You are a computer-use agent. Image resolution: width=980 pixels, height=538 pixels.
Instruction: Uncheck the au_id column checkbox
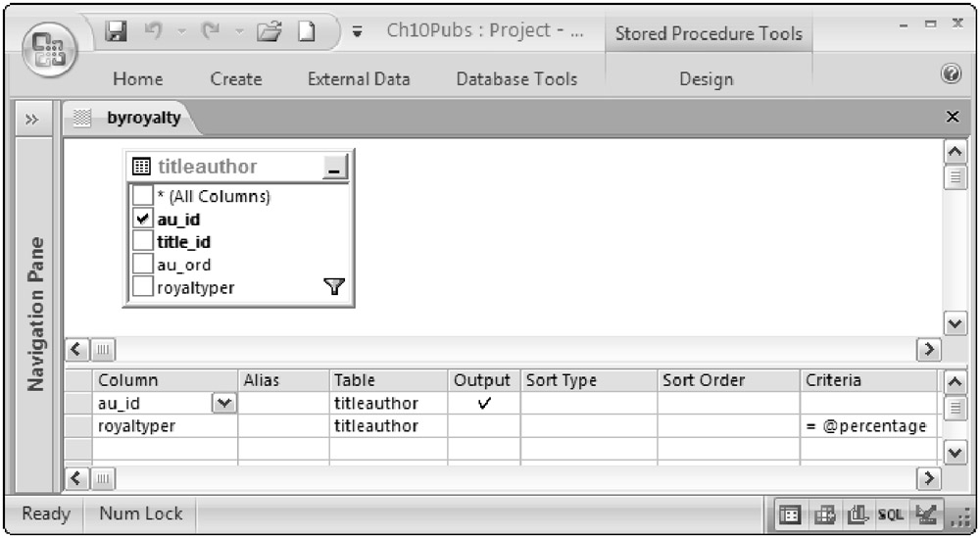(143, 219)
